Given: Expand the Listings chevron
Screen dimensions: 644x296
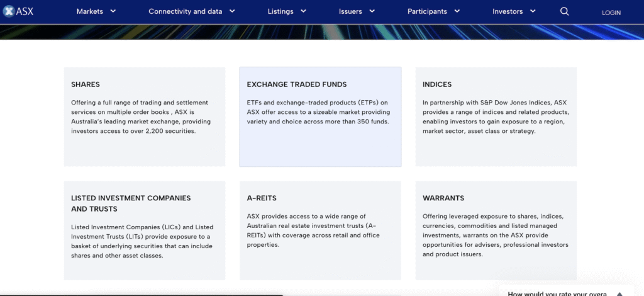Looking at the screenshot, I should coord(304,11).
